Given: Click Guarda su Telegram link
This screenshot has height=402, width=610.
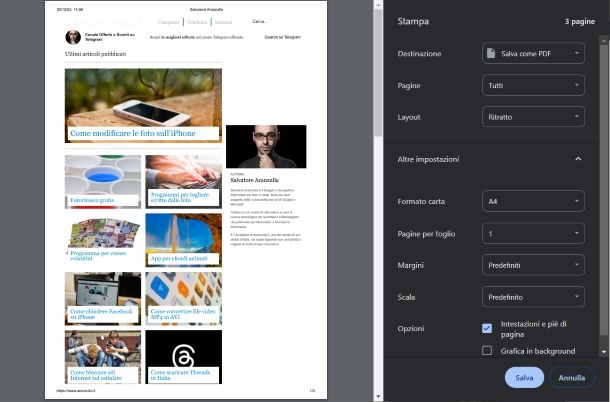Looking at the screenshot, I should (282, 37).
